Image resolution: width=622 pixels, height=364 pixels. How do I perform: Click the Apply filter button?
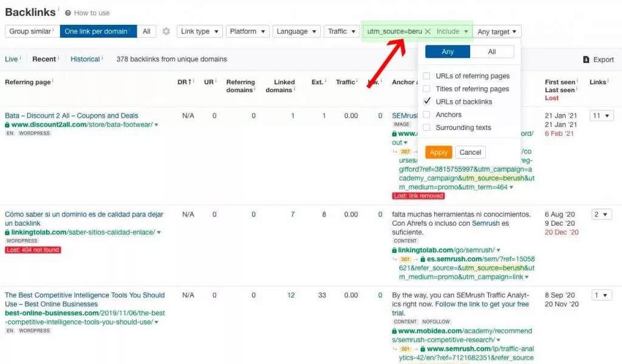pyautogui.click(x=439, y=152)
